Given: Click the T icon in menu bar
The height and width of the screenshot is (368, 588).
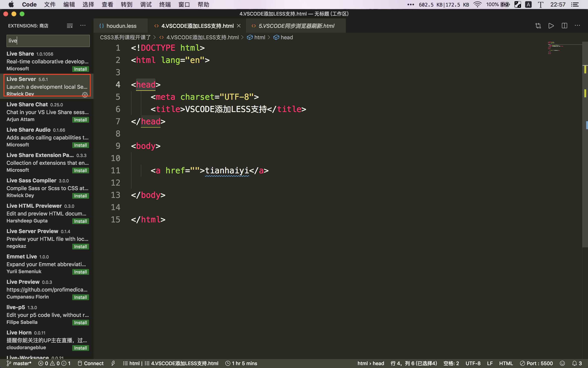Looking at the screenshot, I should click(x=540, y=4).
